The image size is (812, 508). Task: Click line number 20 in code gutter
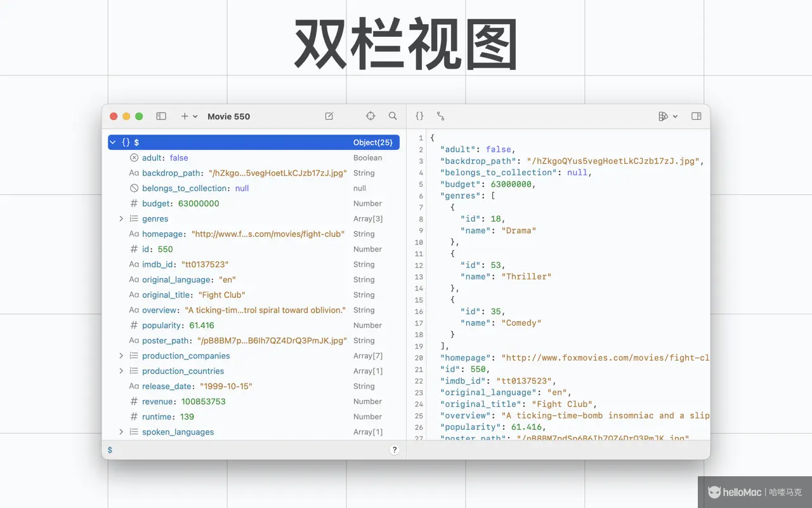click(419, 358)
